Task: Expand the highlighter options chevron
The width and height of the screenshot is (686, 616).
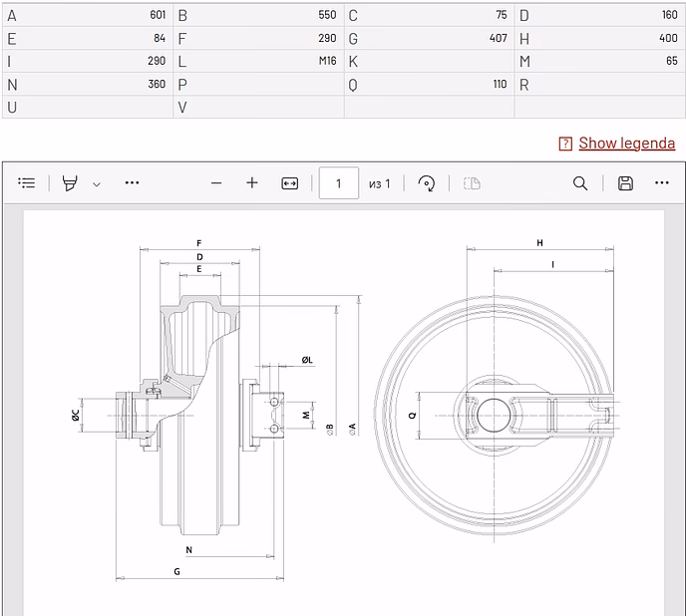Action: pyautogui.click(x=97, y=184)
